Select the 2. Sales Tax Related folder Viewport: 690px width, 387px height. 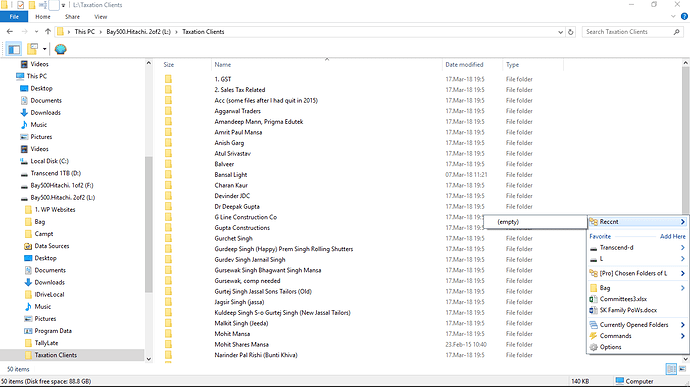(240, 90)
